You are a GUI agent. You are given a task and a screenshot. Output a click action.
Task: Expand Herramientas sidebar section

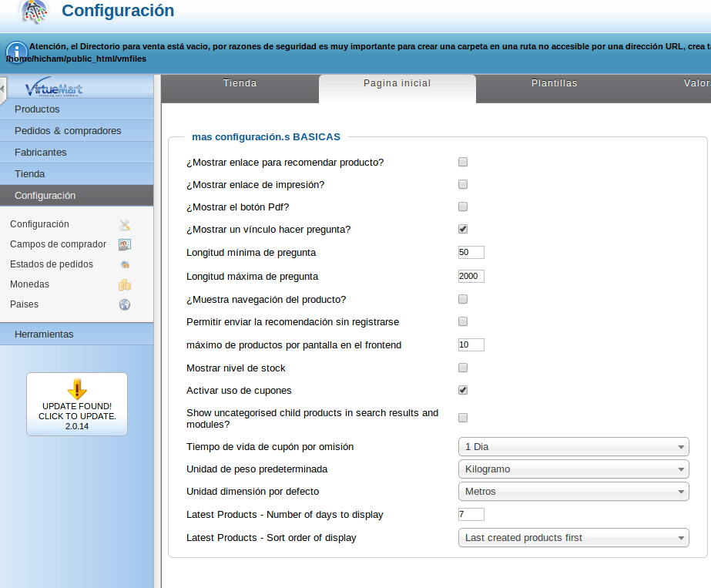click(76, 334)
